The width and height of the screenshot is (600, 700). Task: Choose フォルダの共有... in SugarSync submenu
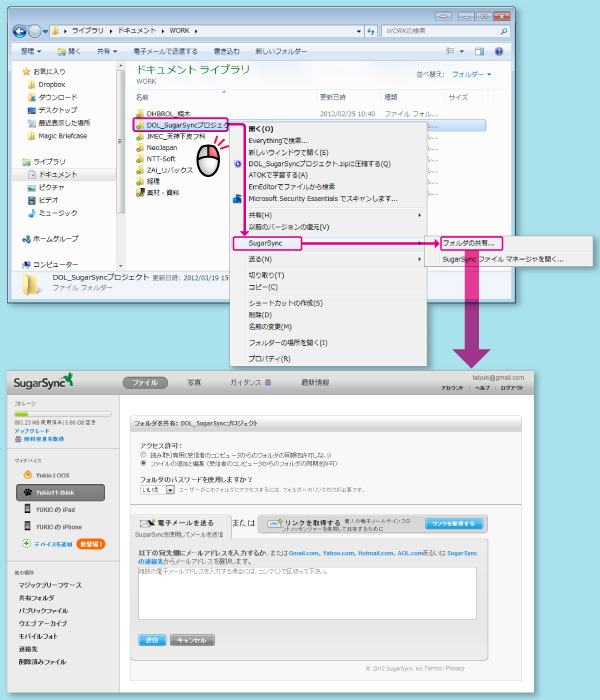[471, 243]
